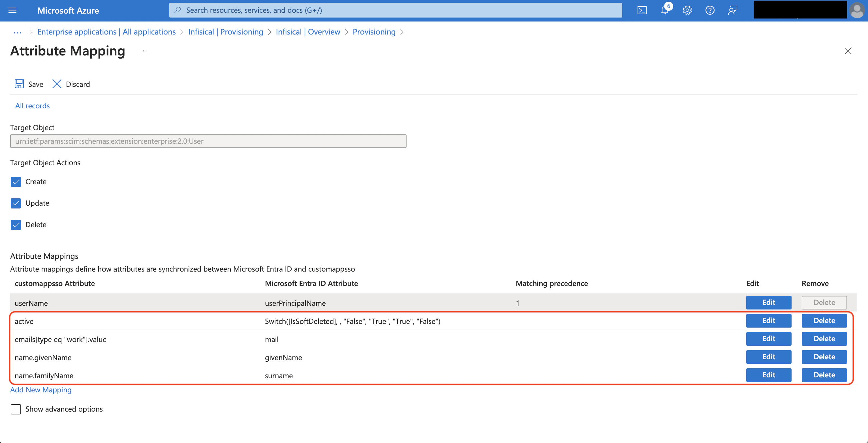Enable Show advanced options

pos(16,409)
